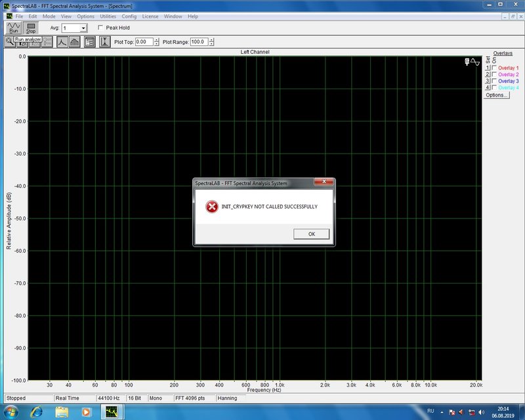Screen dimensions: 525x420
Task: Click the vertical auto-range icon
Action: (104, 42)
